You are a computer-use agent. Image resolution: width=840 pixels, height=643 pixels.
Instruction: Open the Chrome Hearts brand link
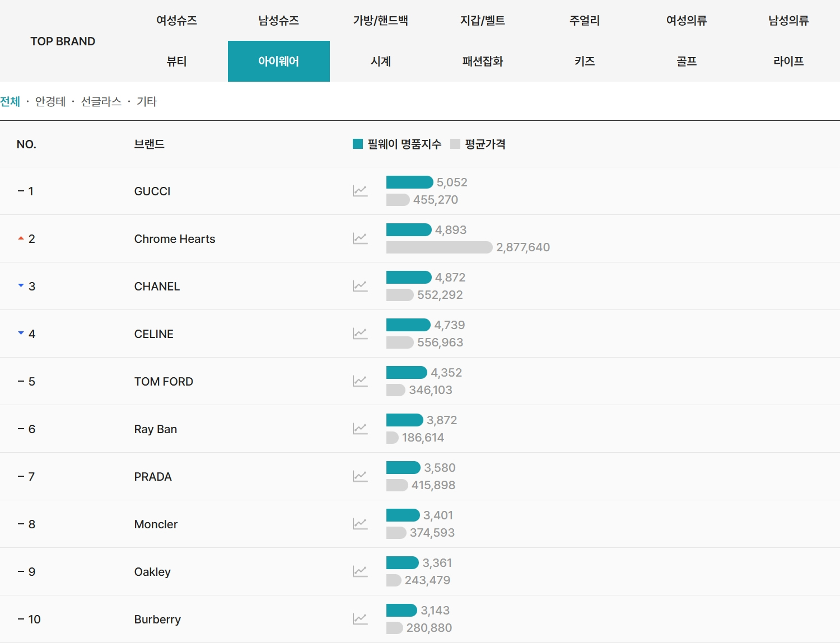click(x=175, y=239)
